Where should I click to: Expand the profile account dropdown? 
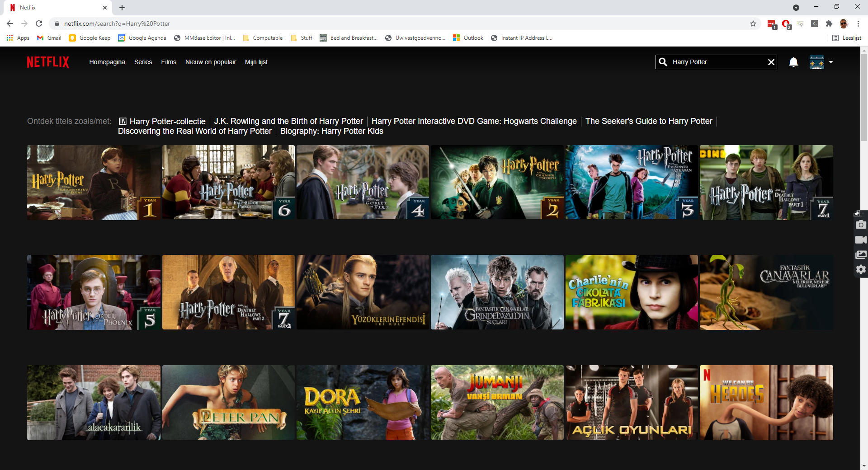pos(830,62)
